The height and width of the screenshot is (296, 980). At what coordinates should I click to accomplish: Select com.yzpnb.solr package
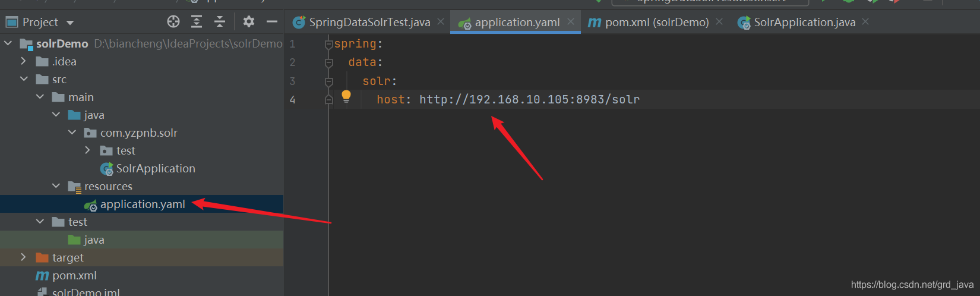(139, 133)
